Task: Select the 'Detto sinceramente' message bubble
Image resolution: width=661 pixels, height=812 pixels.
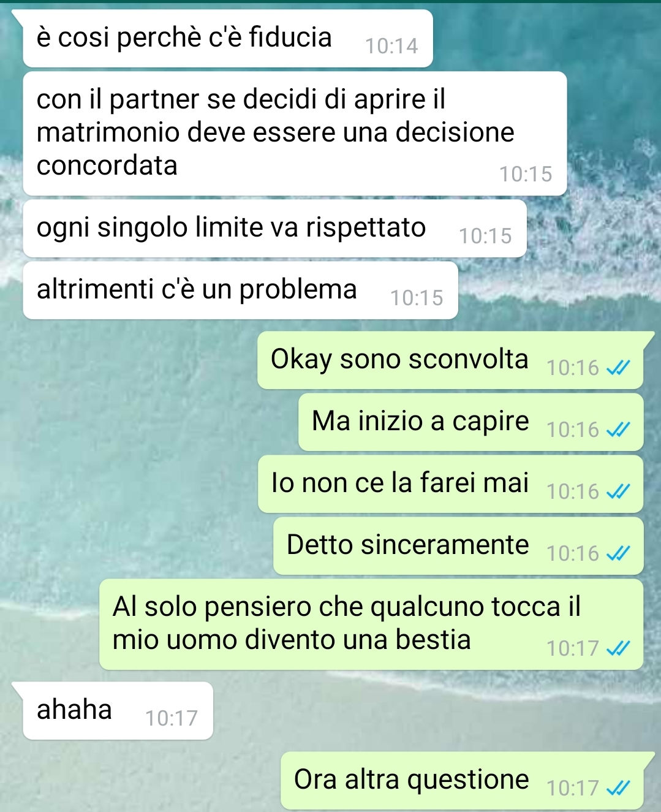Action: pos(458,546)
